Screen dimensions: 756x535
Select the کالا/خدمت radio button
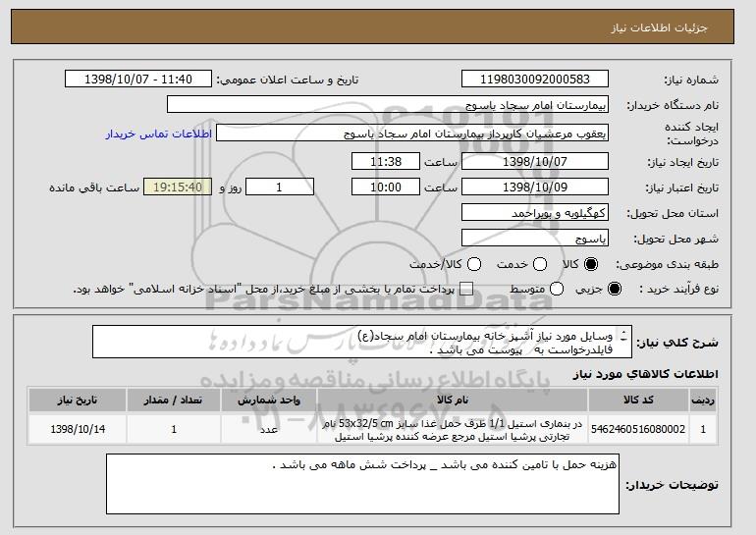click(474, 264)
